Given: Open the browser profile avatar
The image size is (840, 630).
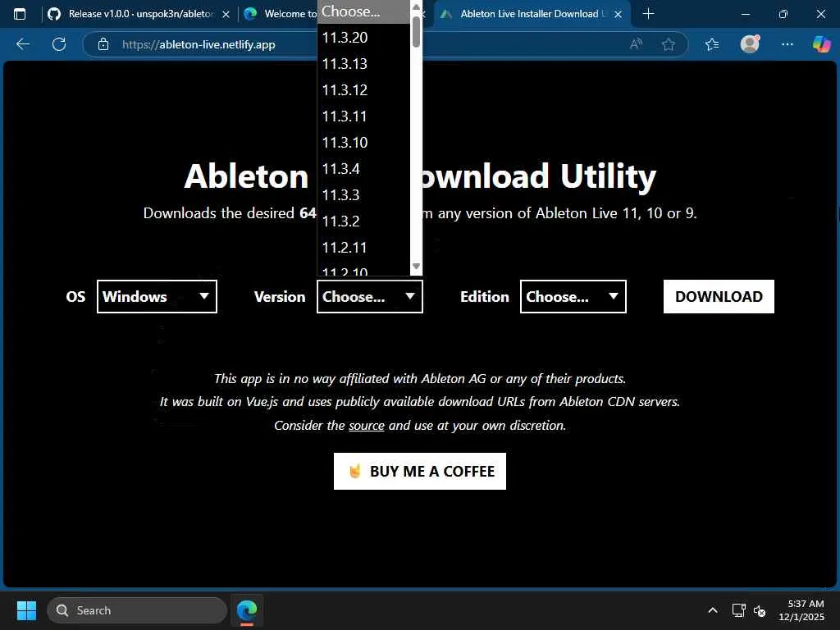Looking at the screenshot, I should (x=750, y=44).
